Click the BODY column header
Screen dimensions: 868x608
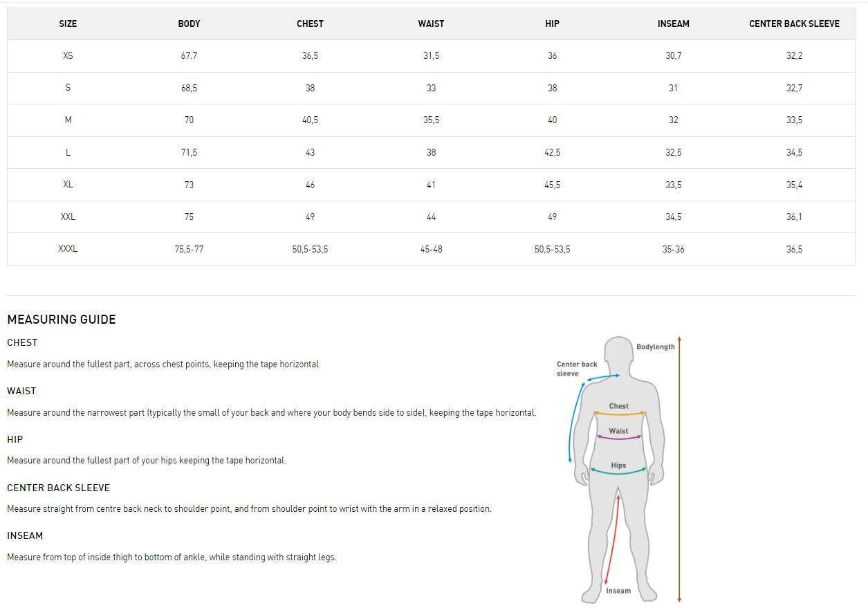[189, 24]
